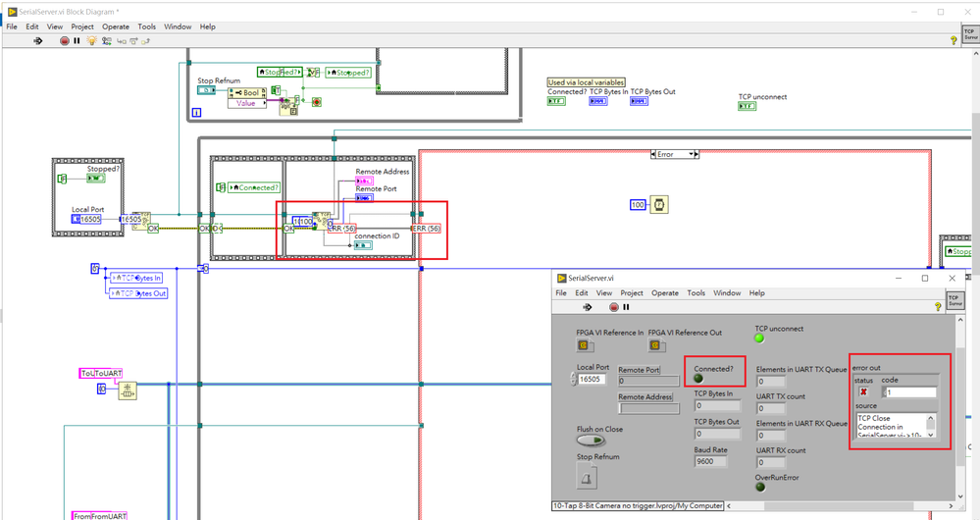Open Edit menu in block diagram window
The image size is (980, 520).
[31, 26]
